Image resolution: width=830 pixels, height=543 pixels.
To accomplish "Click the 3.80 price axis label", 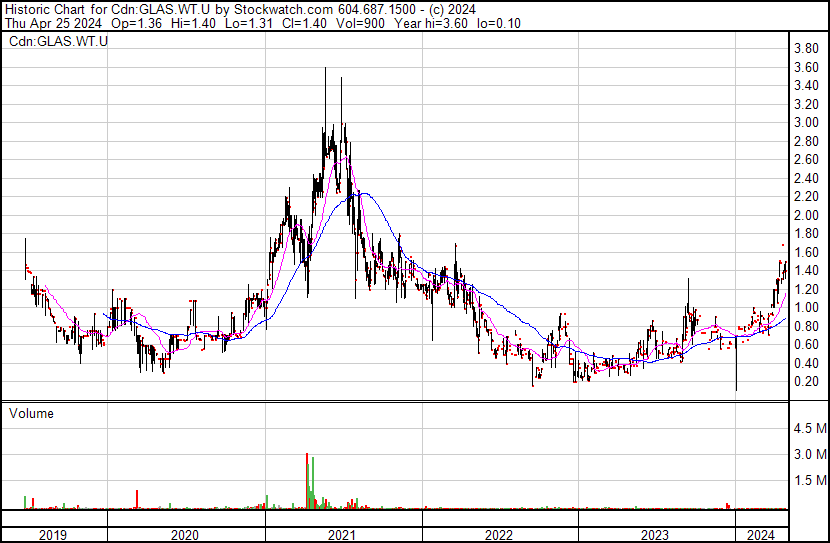I will pyautogui.click(x=805, y=49).
